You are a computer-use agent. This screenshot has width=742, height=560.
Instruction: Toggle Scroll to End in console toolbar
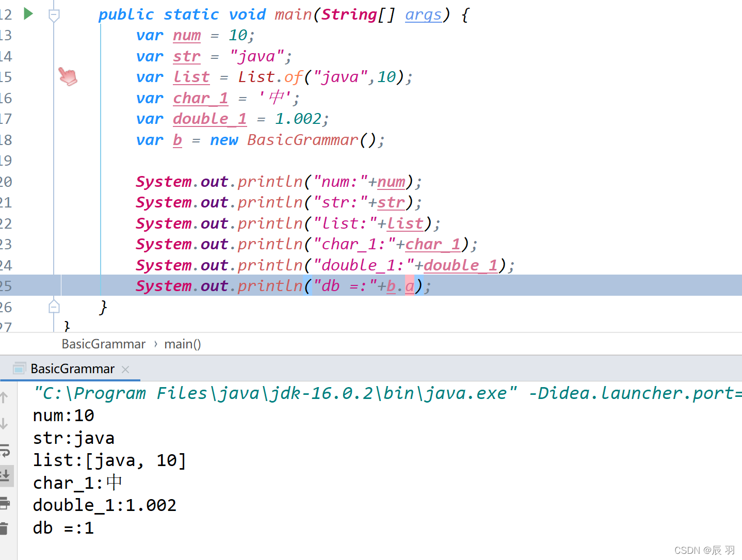[x=5, y=475]
